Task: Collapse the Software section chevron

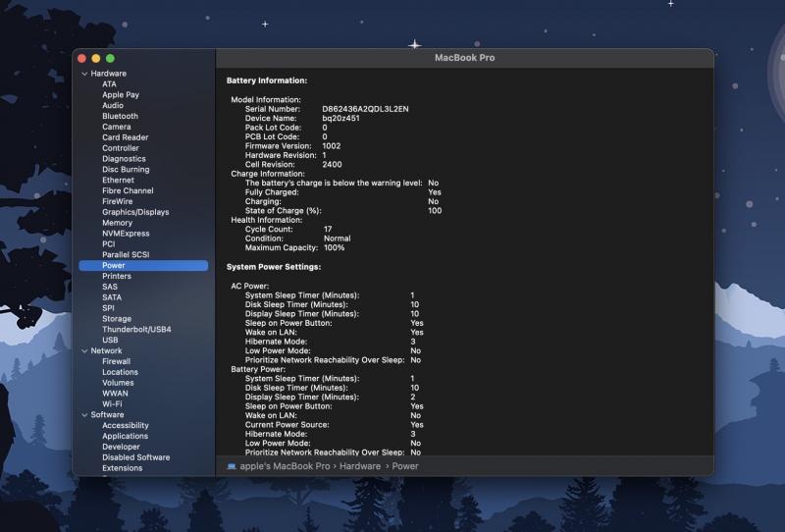Action: click(84, 415)
